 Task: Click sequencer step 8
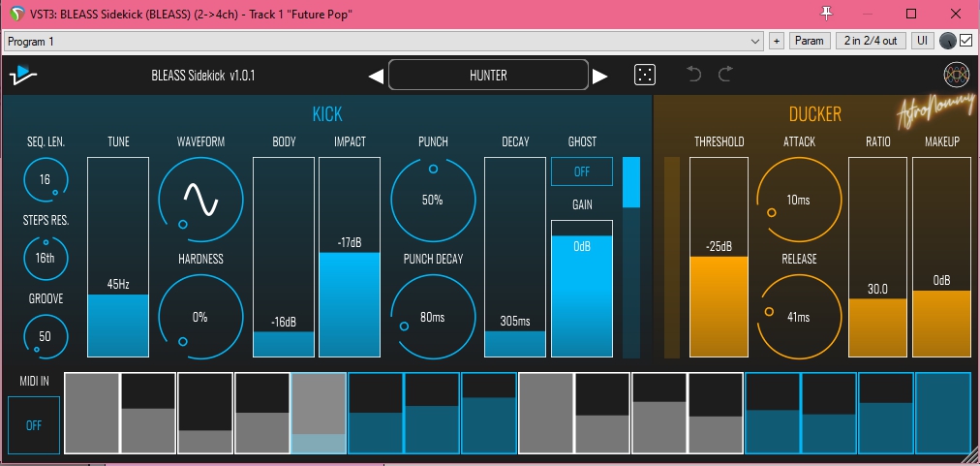(489, 413)
